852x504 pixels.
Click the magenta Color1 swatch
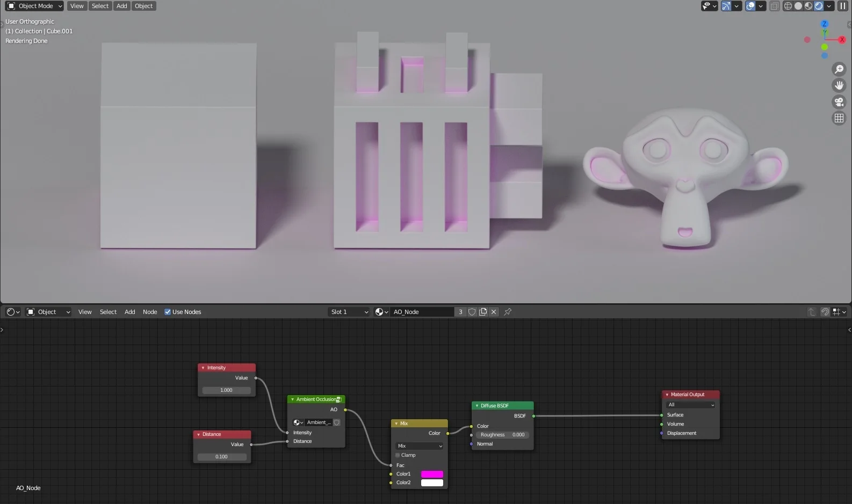click(432, 474)
